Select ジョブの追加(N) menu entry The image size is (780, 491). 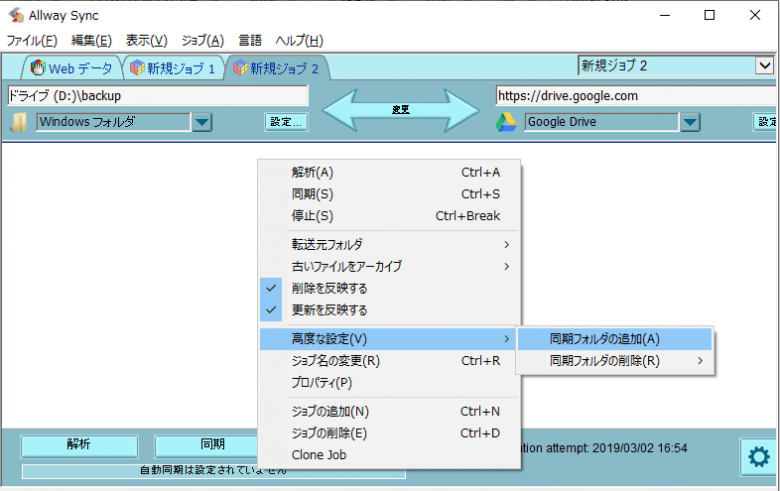point(390,411)
